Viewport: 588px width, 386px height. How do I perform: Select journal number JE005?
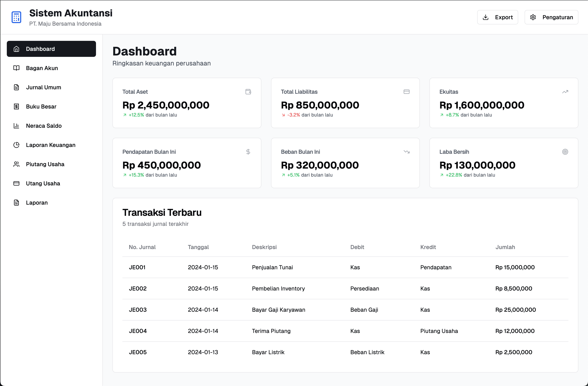(138, 352)
